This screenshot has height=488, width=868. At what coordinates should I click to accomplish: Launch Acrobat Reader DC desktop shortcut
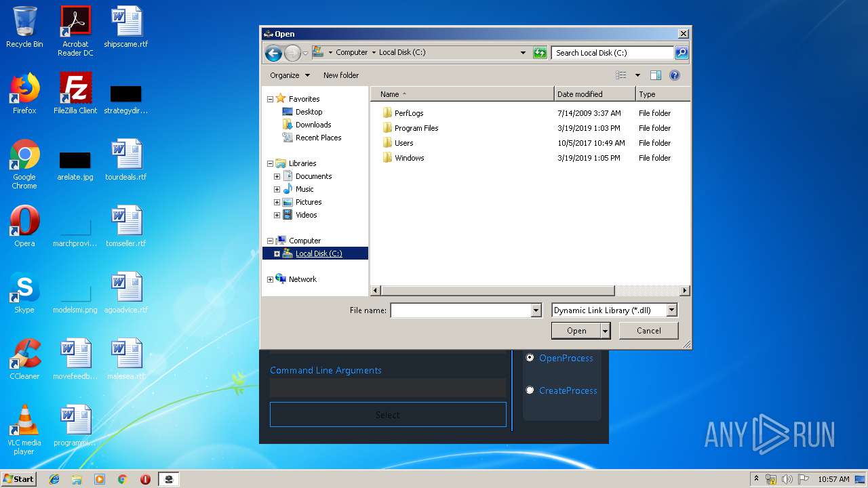(x=75, y=30)
